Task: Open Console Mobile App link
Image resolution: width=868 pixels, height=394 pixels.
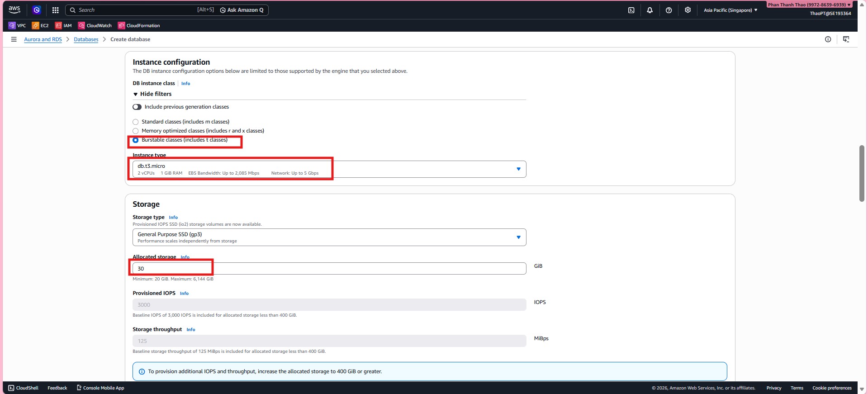Action: (x=100, y=388)
